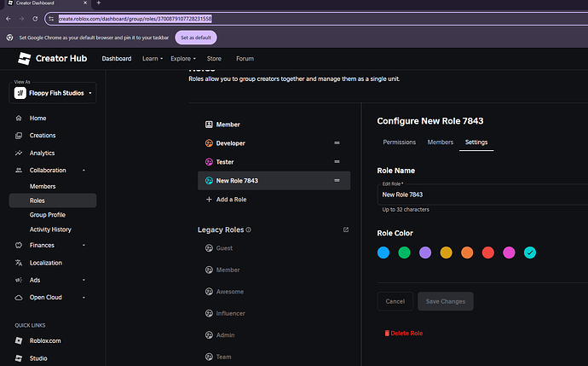Click the site info icon in address bar
Screen dimensions: 588x366
coord(51,19)
